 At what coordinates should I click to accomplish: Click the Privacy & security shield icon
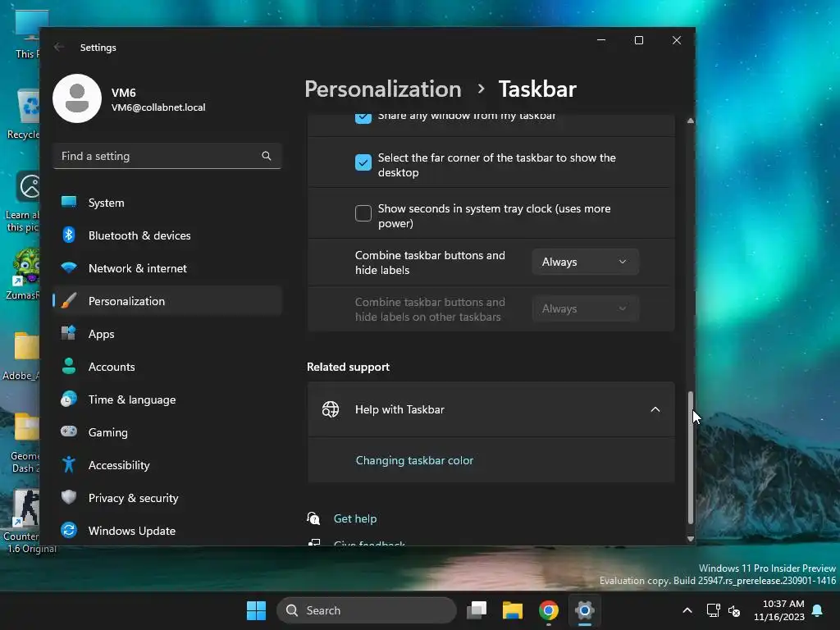coord(69,497)
